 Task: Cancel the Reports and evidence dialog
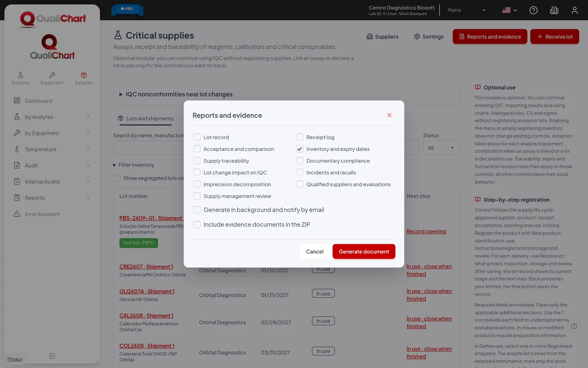point(315,252)
